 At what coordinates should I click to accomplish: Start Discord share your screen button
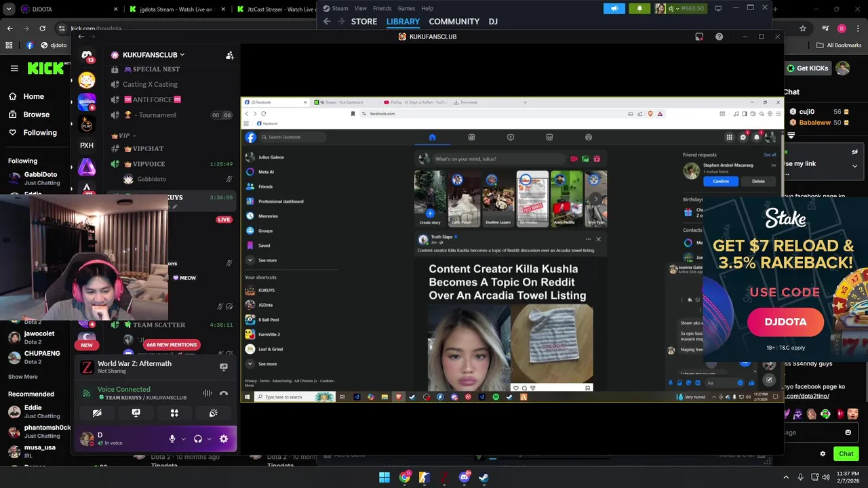[136, 413]
